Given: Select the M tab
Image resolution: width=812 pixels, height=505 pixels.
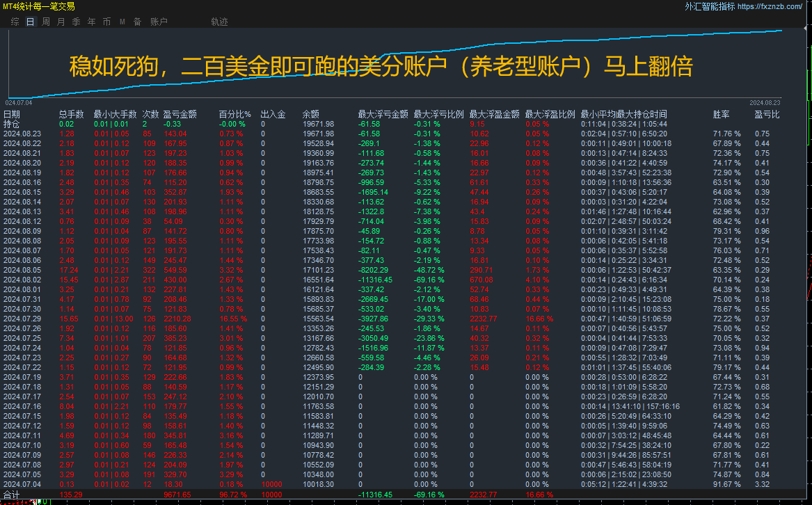Looking at the screenshot, I should 122,22.
